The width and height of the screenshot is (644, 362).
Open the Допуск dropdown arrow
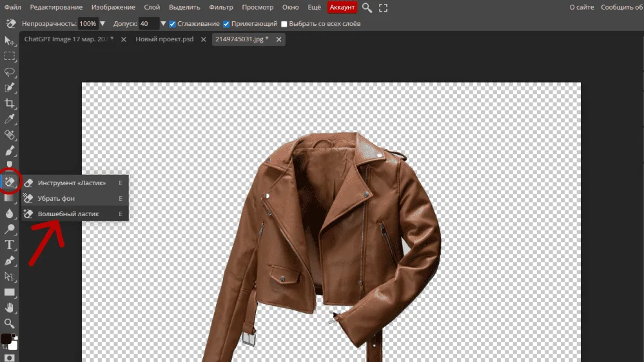click(x=164, y=24)
